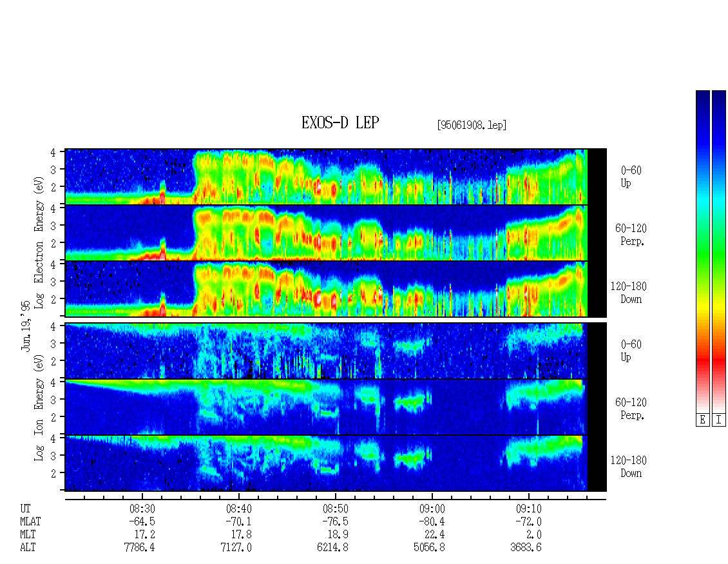Click MLT value 18.9
Image resolution: width=728 pixels, height=564 pixels.
point(338,535)
